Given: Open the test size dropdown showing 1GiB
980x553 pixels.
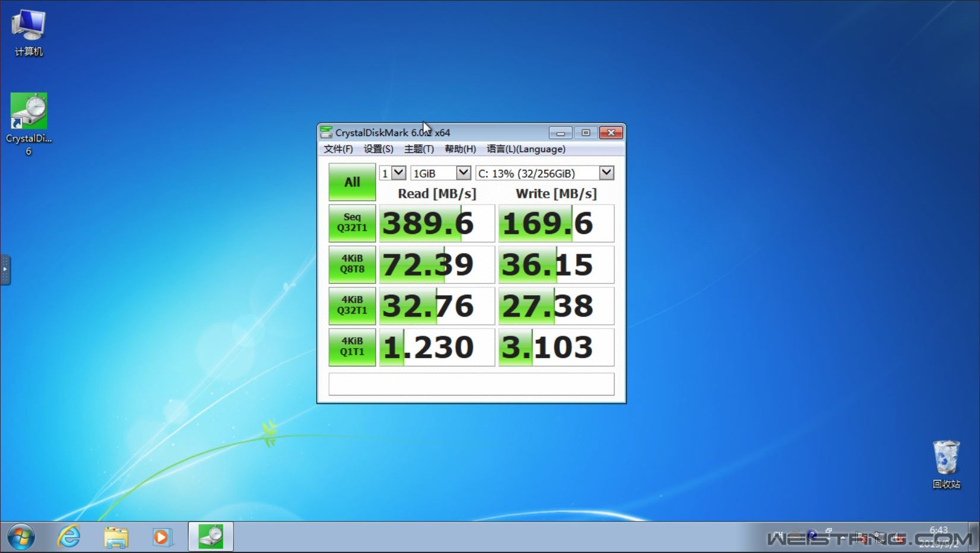Looking at the screenshot, I should pos(440,173).
